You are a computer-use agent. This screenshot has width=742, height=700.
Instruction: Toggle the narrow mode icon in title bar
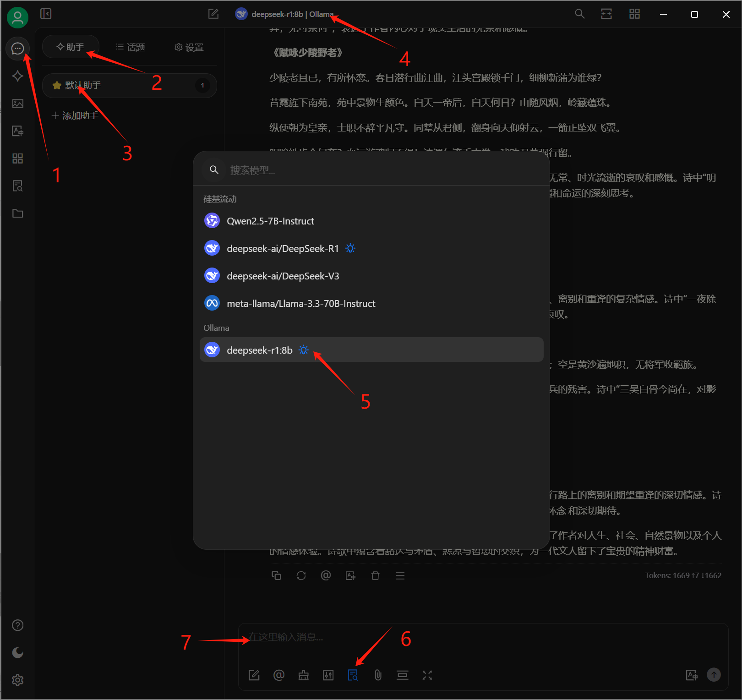coord(606,14)
